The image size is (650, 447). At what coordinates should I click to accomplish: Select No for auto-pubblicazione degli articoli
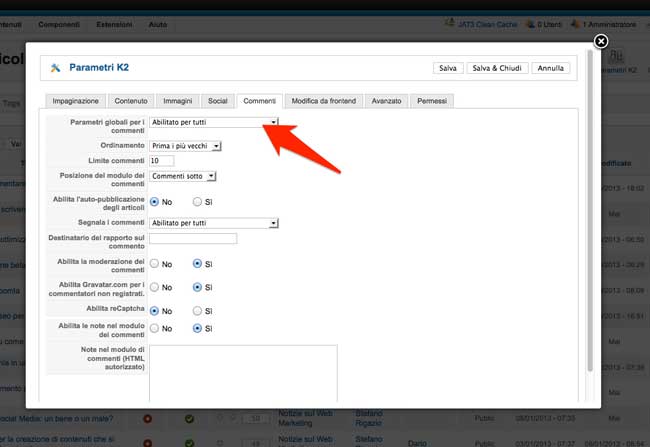point(154,202)
